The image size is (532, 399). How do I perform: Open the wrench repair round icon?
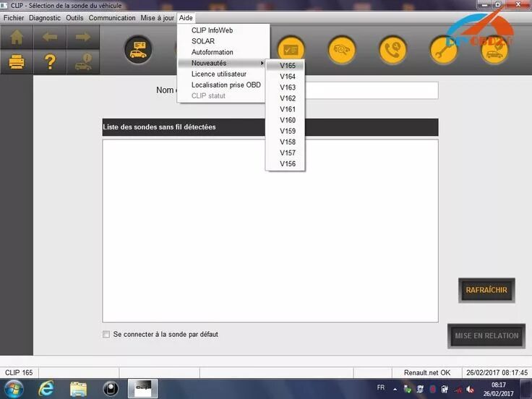pyautogui.click(x=443, y=50)
